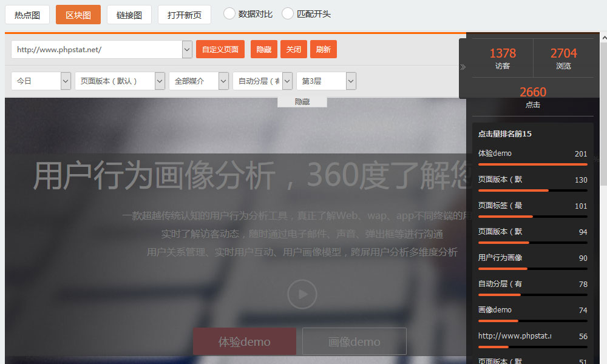Click the 体验demo progress bar in ranking
This screenshot has height=364, width=607.
coord(533,164)
